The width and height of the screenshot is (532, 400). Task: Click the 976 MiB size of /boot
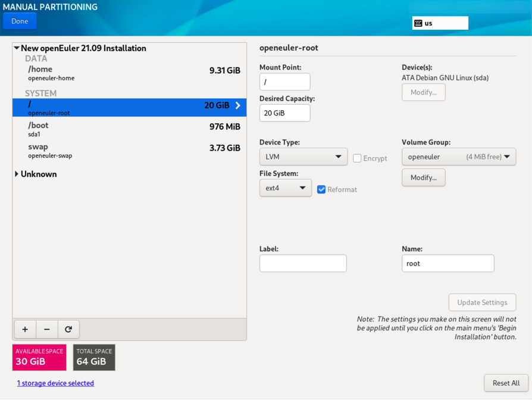224,127
